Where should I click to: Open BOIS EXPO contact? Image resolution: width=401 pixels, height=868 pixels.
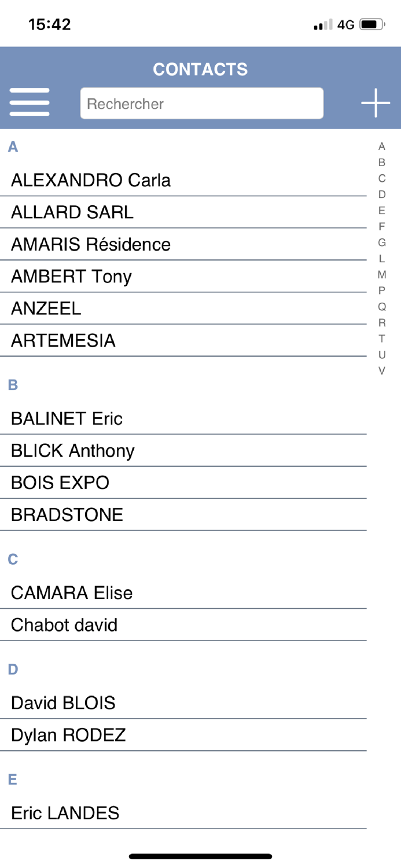(x=60, y=483)
